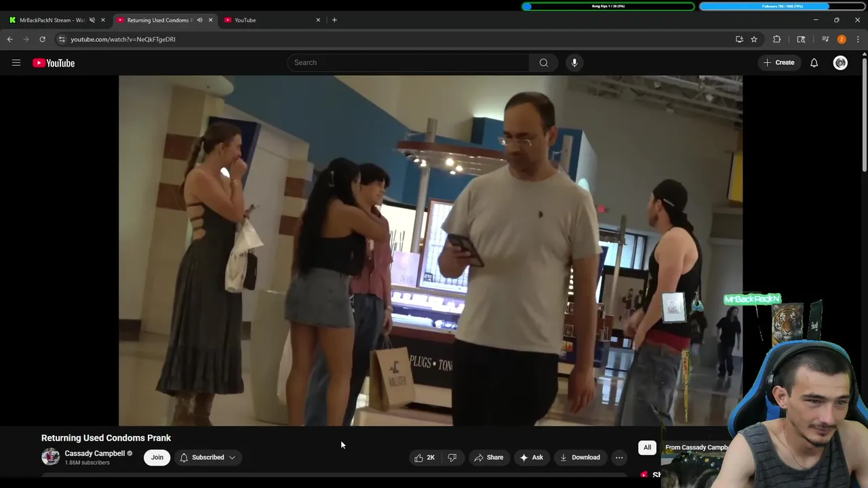Reload the current page
Screen dimensions: 868x488
point(42,39)
